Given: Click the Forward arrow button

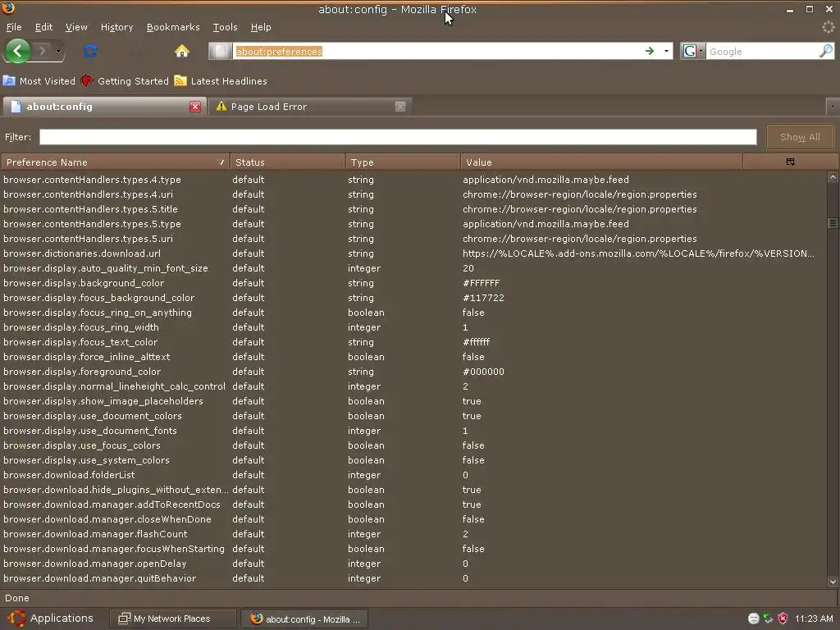Looking at the screenshot, I should pos(43,51).
